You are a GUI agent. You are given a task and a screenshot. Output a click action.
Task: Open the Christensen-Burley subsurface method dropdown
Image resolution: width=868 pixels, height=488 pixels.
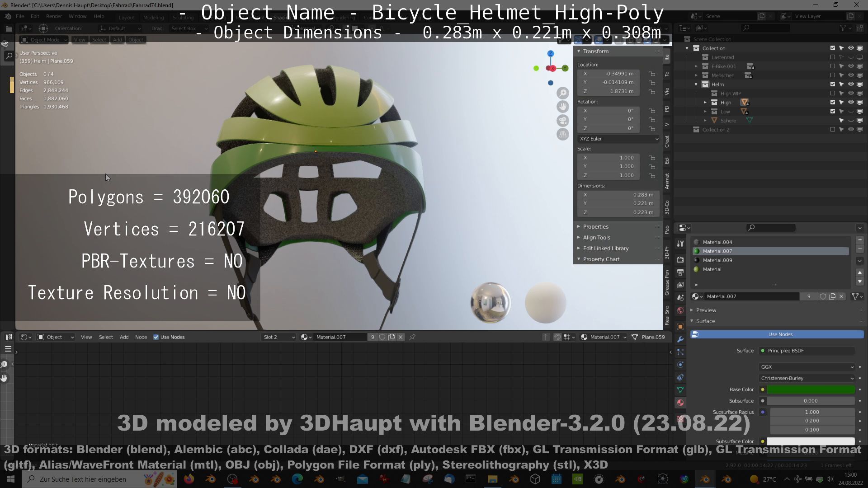(x=807, y=378)
